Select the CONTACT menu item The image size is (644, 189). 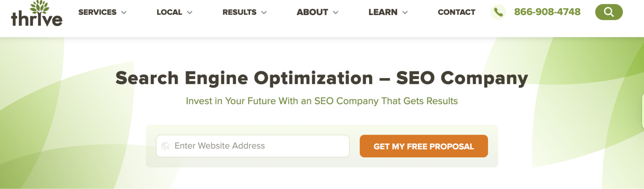click(457, 13)
